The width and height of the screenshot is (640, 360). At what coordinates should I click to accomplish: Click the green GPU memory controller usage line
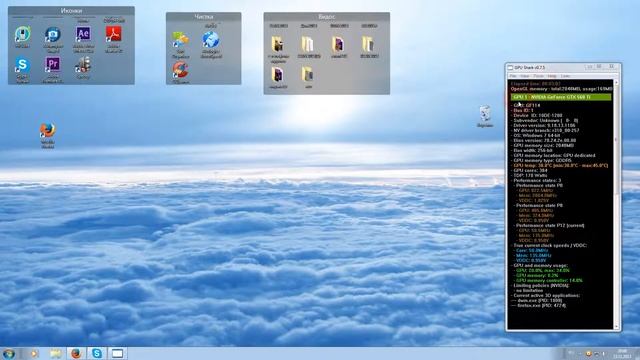pyautogui.click(x=549, y=280)
